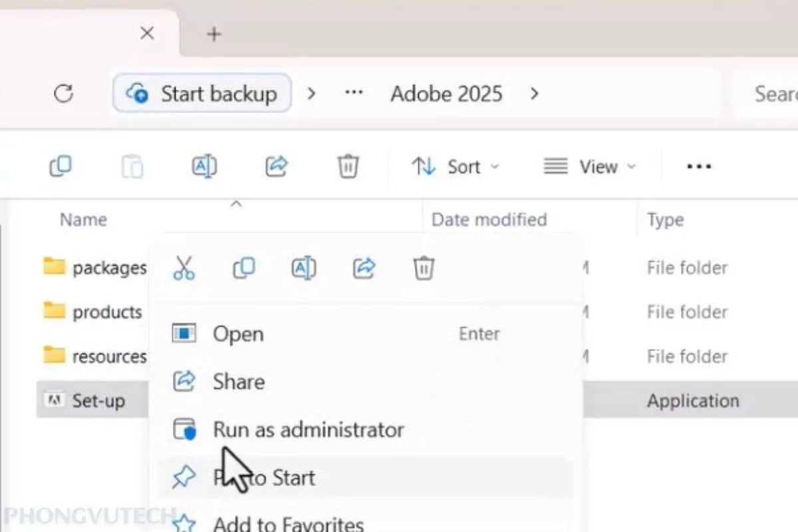
Task: Open the new tab with plus button
Action: pos(213,34)
